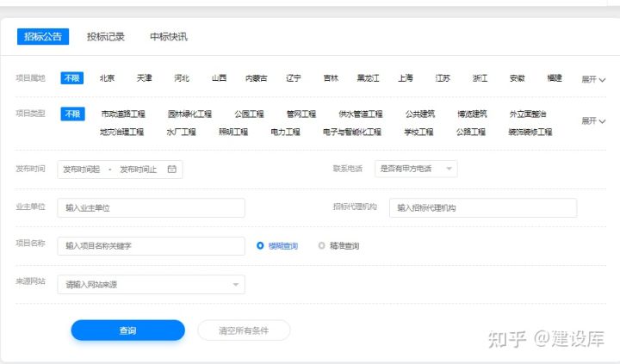Choose project type 照明工程
The width and height of the screenshot is (620, 364).
[233, 132]
